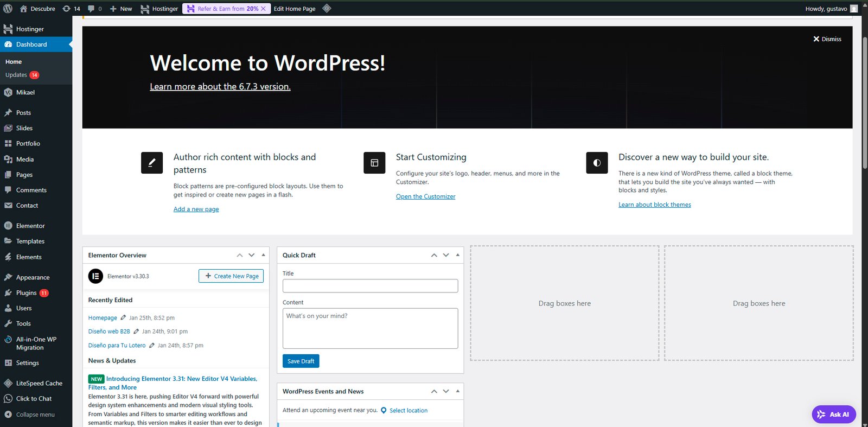Open the 14 pending updates icon in the admin bar
Image resolution: width=868 pixels, height=427 pixels.
pyautogui.click(x=71, y=9)
